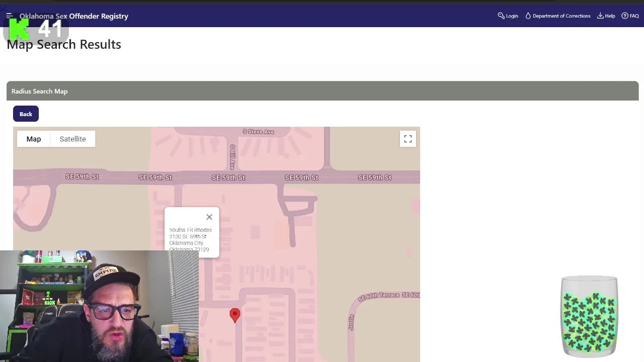Image resolution: width=644 pixels, height=362 pixels.
Task: Click the Back button
Action: 26,114
